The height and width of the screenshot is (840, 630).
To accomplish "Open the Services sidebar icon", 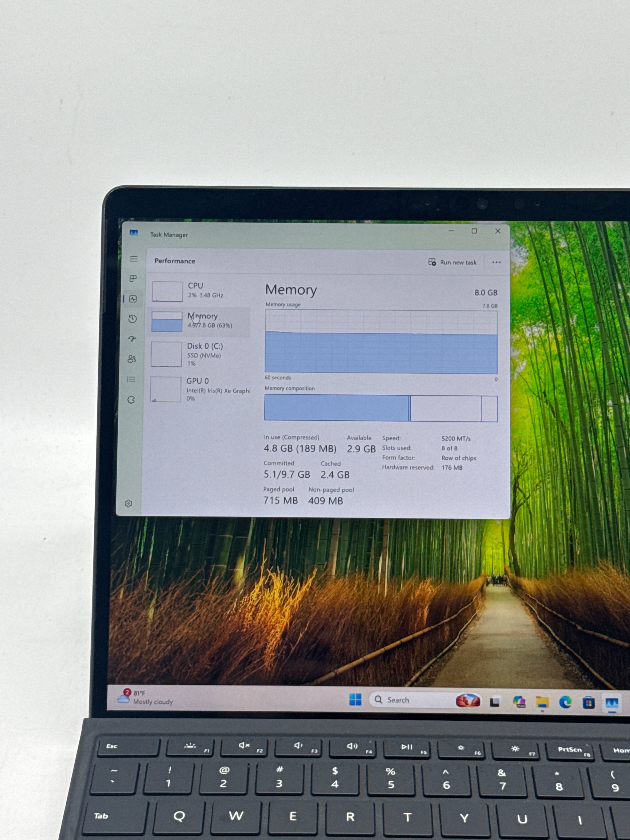I will tap(131, 400).
